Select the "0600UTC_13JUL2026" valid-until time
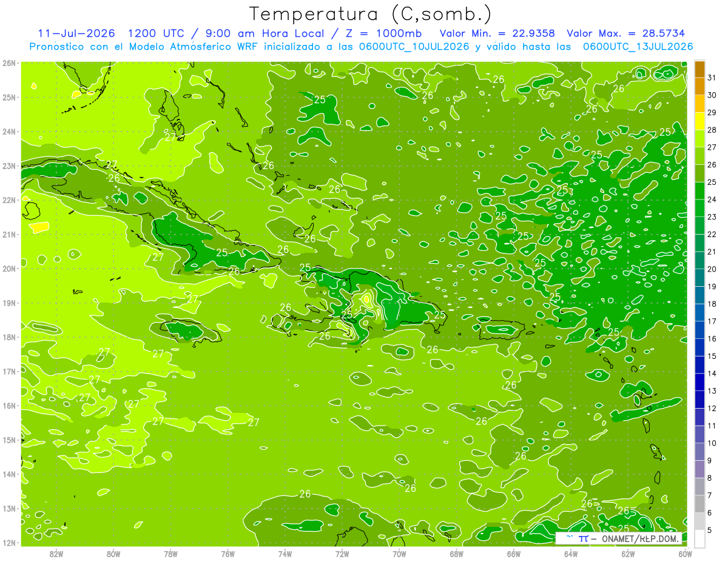 (638, 46)
